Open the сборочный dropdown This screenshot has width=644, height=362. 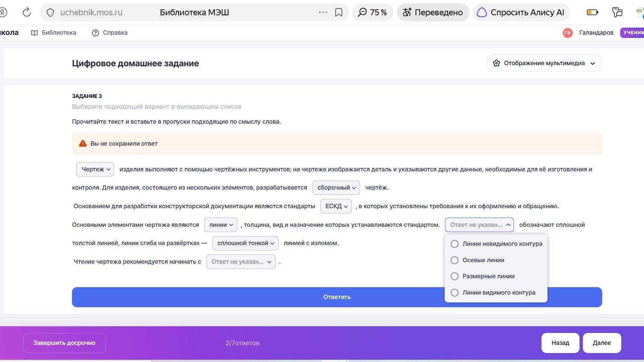(x=336, y=188)
